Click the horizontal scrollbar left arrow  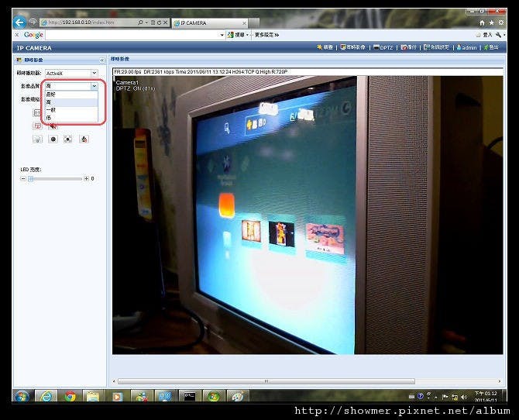point(114,381)
